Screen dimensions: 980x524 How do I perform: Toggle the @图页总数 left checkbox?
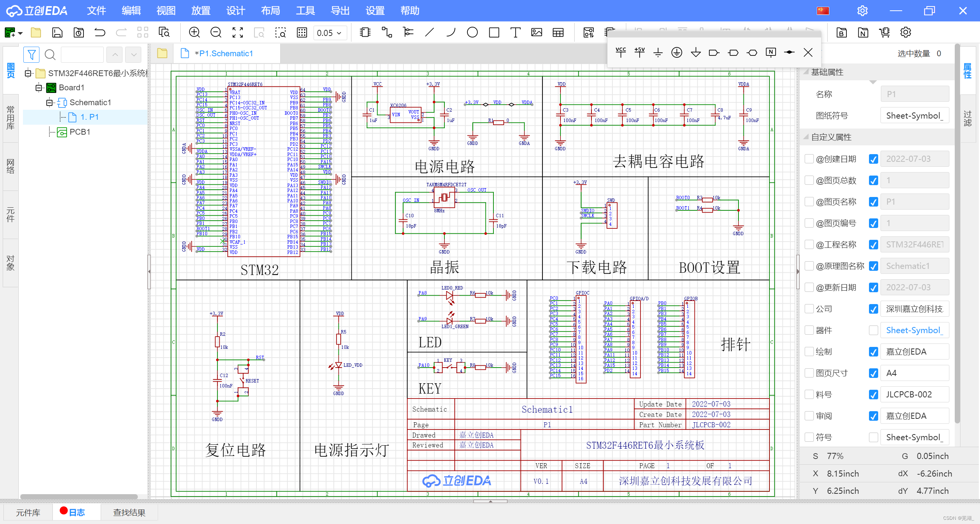(809, 180)
